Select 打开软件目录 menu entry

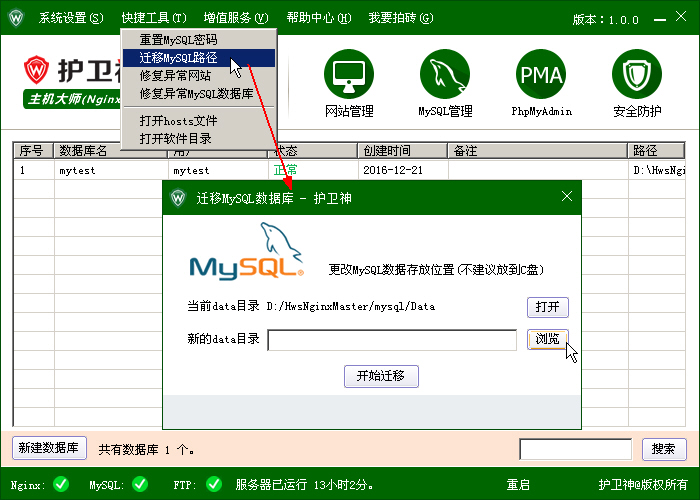click(199, 138)
